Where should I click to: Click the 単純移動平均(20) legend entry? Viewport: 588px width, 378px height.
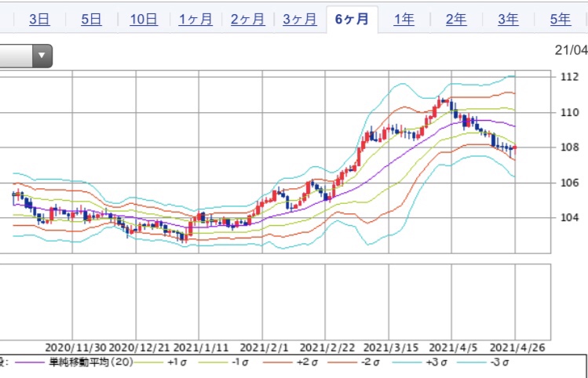(x=91, y=362)
